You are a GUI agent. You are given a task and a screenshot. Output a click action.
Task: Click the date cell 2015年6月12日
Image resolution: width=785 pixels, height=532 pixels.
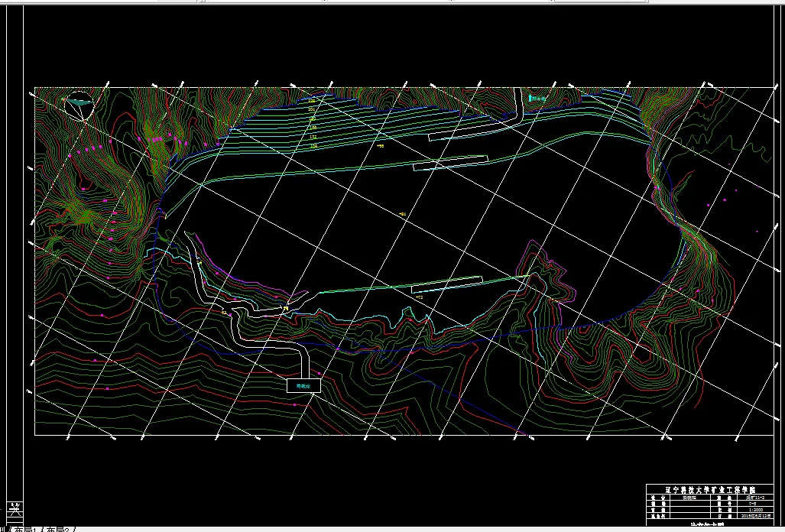[x=757, y=515]
